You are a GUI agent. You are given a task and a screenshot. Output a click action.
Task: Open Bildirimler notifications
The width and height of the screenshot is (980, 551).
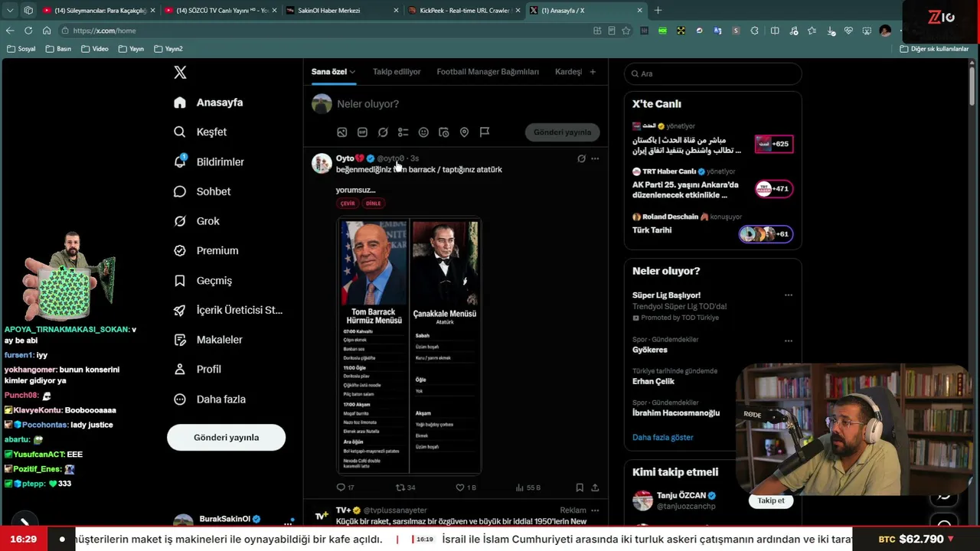(x=209, y=161)
